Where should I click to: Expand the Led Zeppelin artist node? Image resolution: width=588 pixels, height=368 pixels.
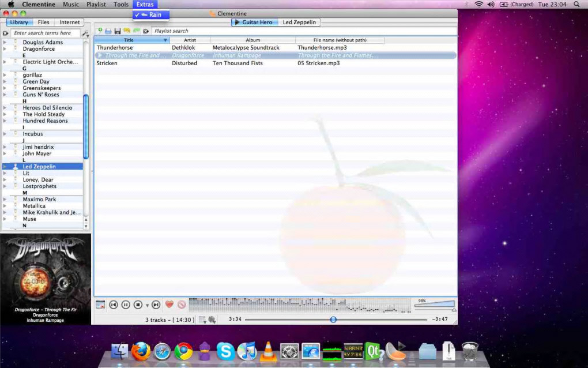(x=5, y=167)
